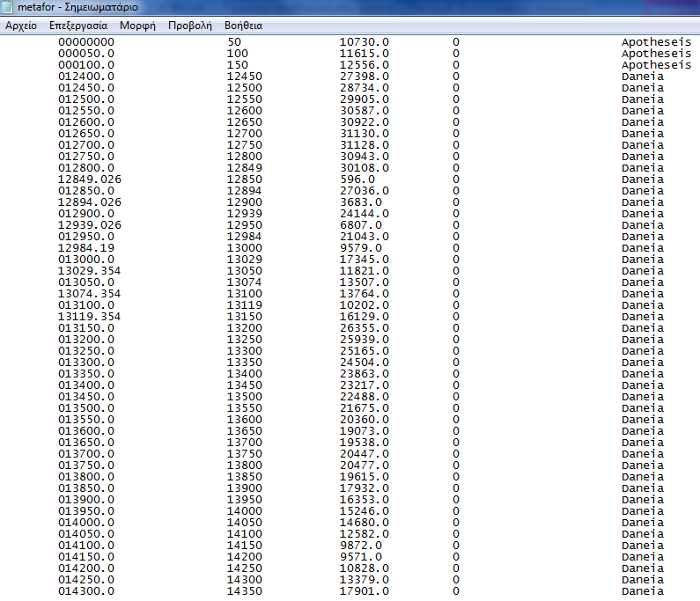This screenshot has height=601, width=700.
Task: Click the value 13379.0
Action: pyautogui.click(x=365, y=580)
